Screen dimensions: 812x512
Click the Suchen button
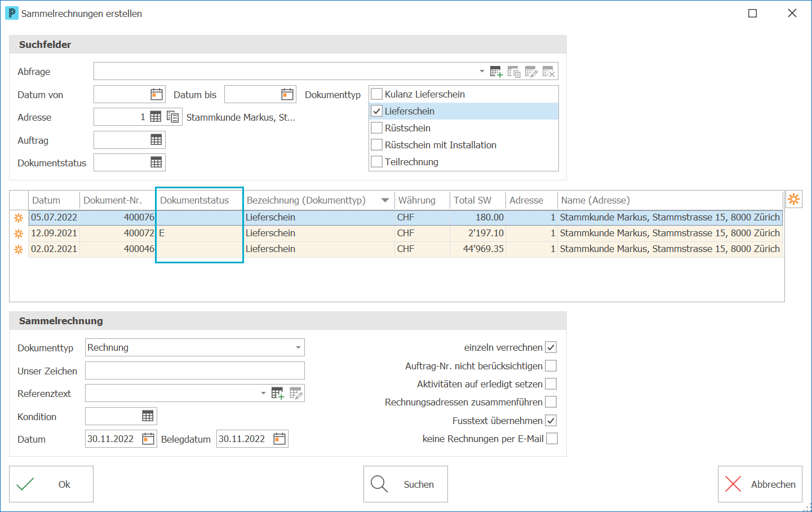406,484
